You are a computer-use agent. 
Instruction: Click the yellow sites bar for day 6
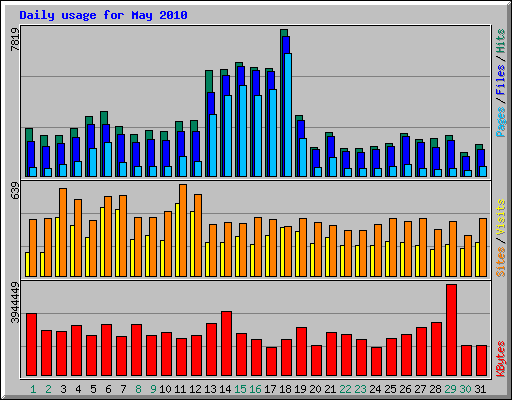click(x=102, y=242)
